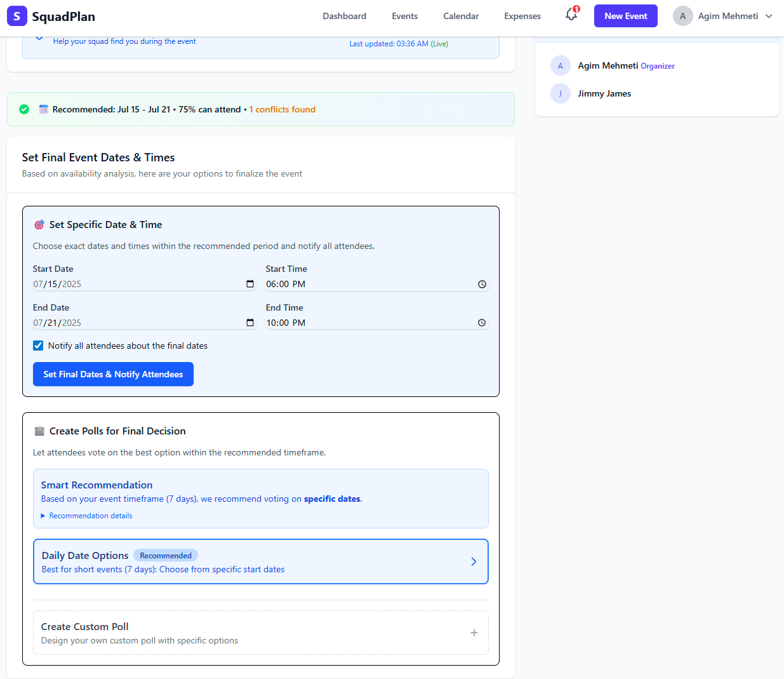784x679 pixels.
Task: Open Daily Date Options chevron
Action: click(474, 561)
